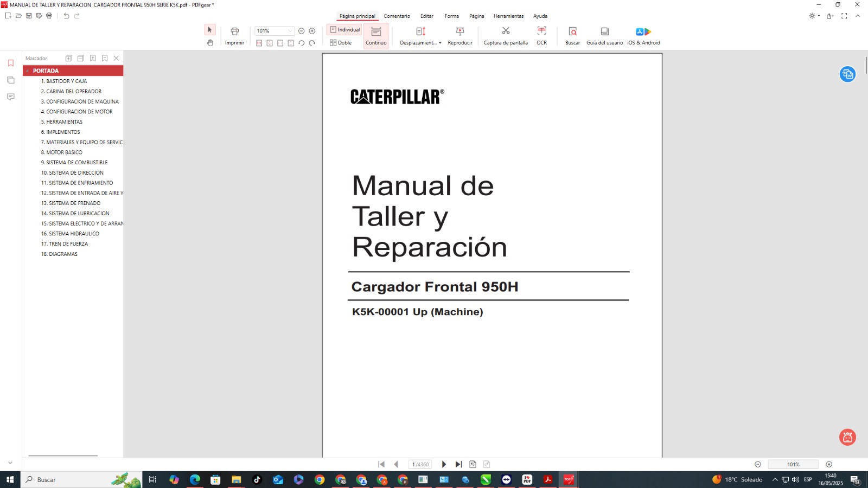Add a new bookmark in Marcador panel

tap(93, 58)
